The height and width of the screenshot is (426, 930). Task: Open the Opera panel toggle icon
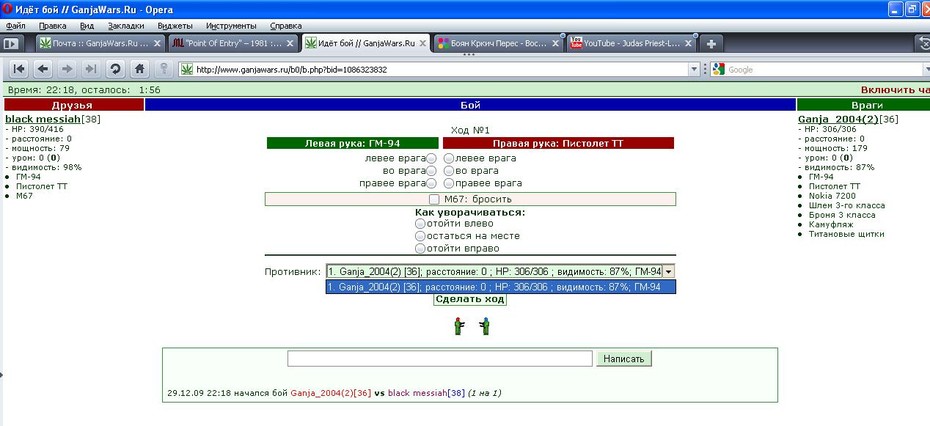[x=11, y=43]
